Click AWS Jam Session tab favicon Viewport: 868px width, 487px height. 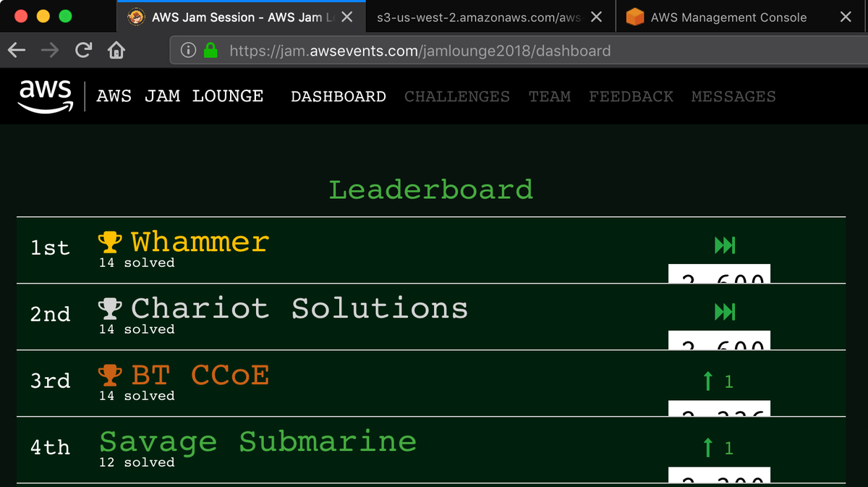(135, 17)
